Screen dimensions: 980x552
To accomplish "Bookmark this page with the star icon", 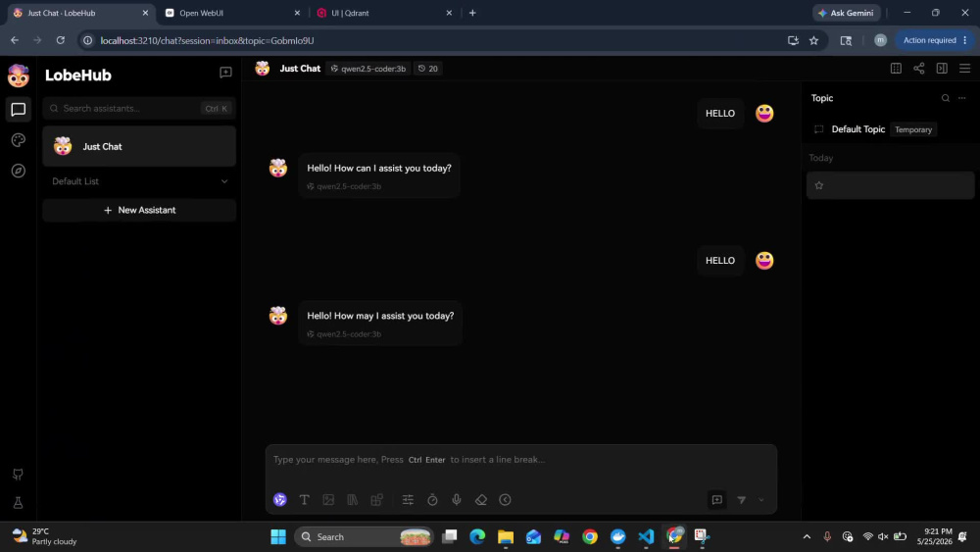I will click(813, 40).
